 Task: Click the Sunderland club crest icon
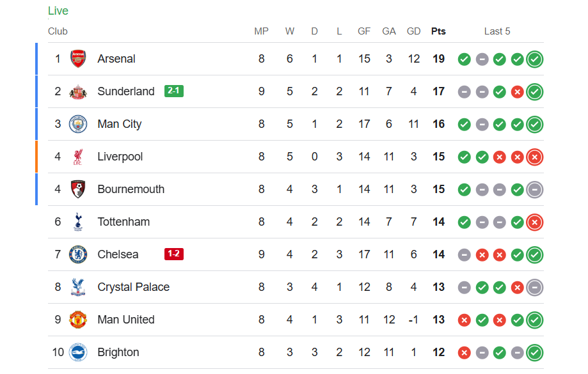78,91
